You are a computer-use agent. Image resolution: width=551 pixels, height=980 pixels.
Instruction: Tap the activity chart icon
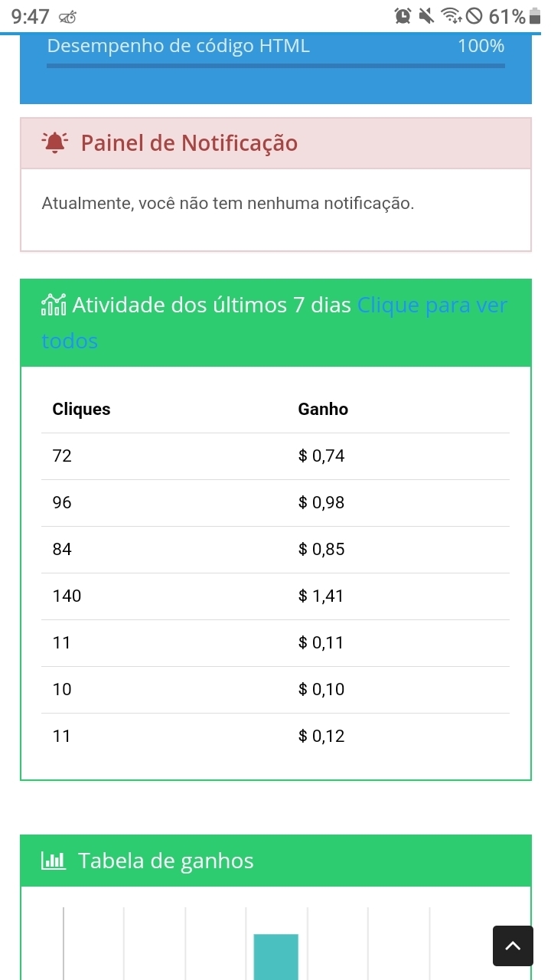(x=54, y=305)
